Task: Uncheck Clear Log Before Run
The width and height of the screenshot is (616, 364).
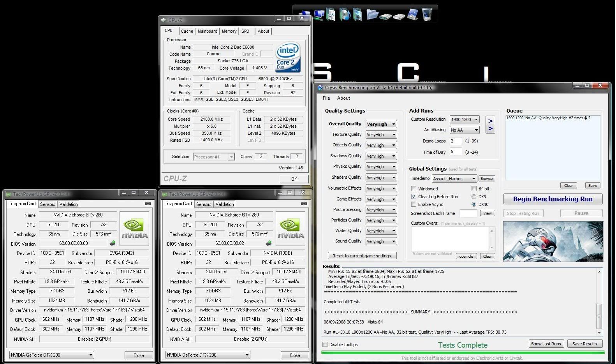Action: click(x=414, y=197)
